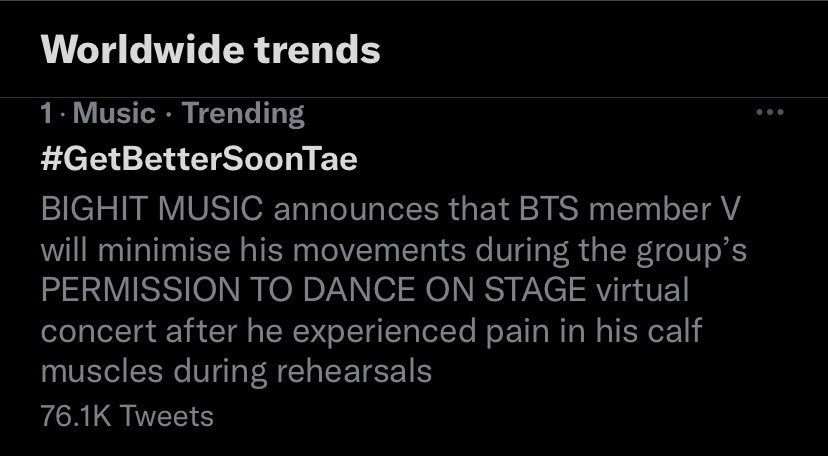Open the #GetBetterSoonTae hashtag trend
Image resolution: width=828 pixels, height=456 pixels.
[x=199, y=160]
